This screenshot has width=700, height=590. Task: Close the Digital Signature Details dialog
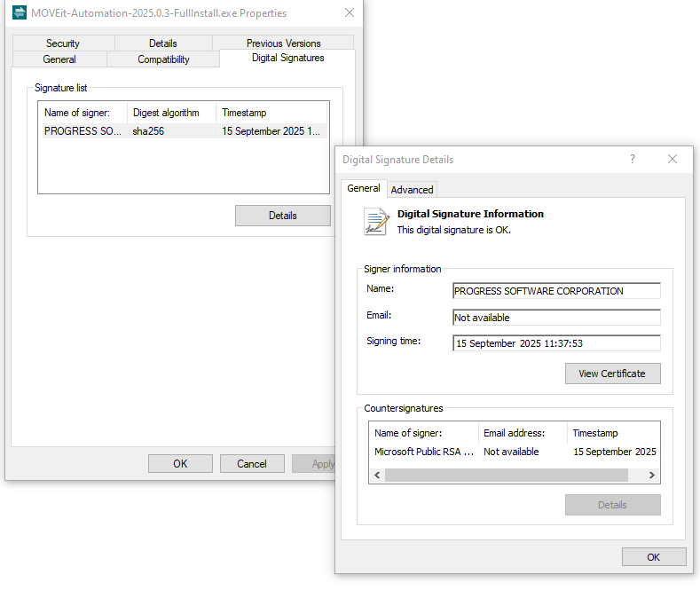click(x=672, y=159)
